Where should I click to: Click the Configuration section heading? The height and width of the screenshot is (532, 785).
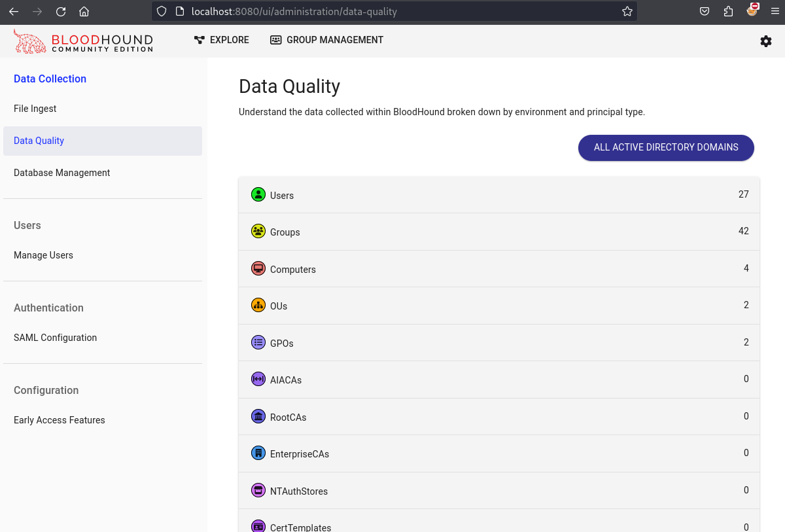coord(46,390)
